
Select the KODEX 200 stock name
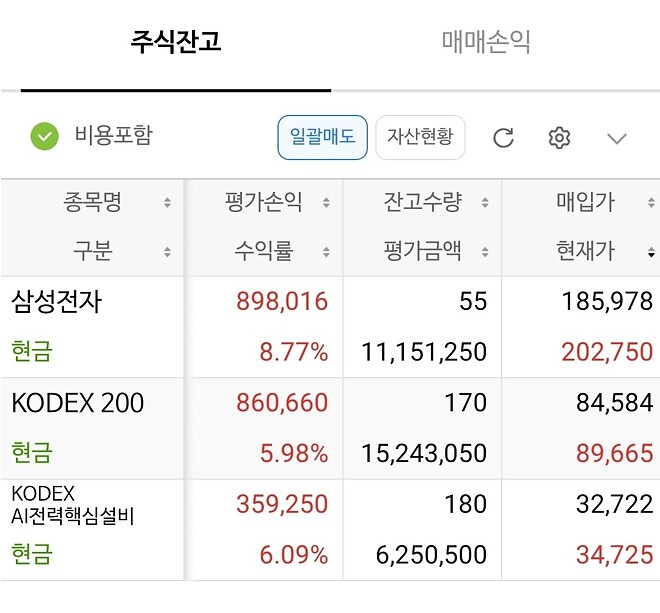coord(77,402)
